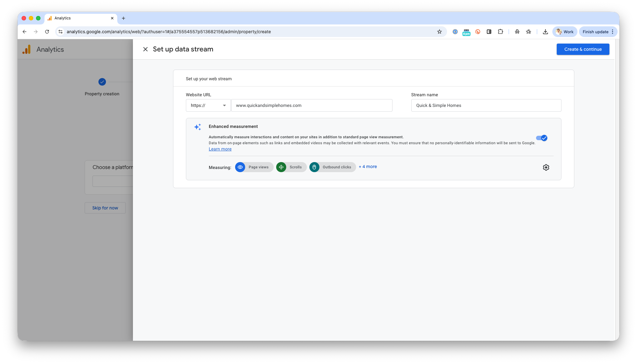Click the Website URL input field
637x364 pixels.
pos(312,105)
